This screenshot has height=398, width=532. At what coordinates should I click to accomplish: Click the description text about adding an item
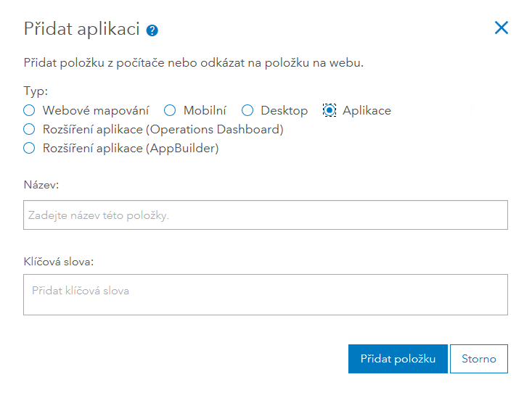(193, 63)
